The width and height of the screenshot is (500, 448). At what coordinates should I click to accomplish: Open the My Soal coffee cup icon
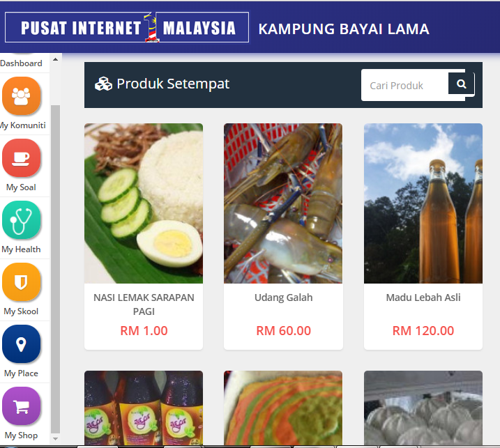point(22,157)
